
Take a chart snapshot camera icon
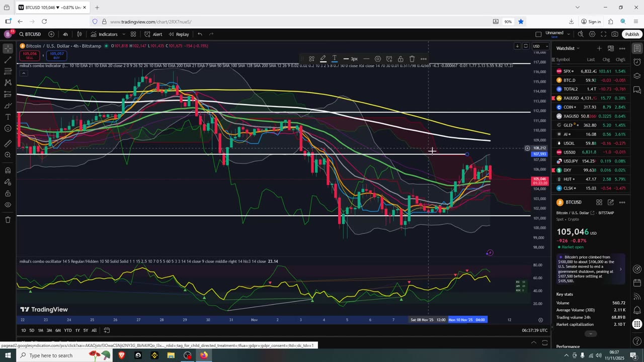pyautogui.click(x=615, y=34)
